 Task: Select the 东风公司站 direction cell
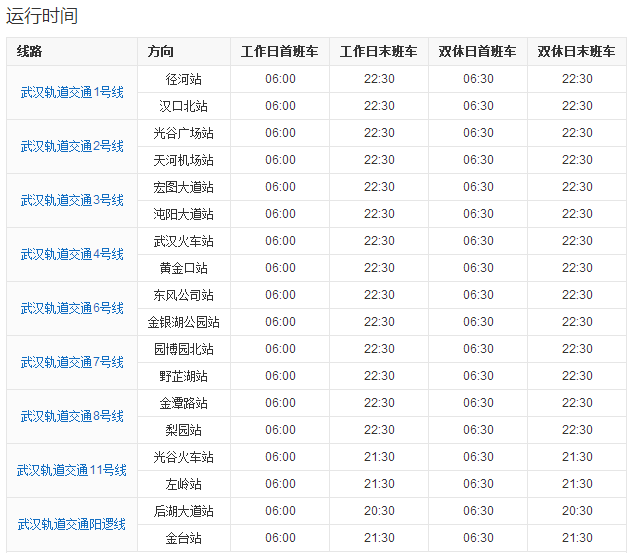pos(184,295)
